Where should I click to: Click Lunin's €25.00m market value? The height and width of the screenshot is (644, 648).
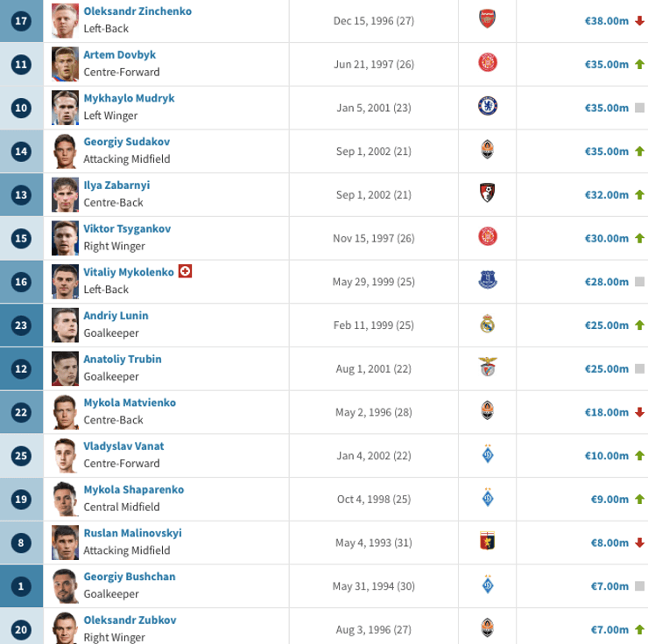(606, 325)
